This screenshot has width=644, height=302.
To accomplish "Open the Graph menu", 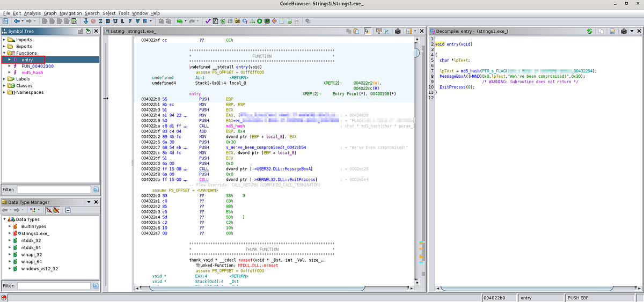I will pyautogui.click(x=50, y=13).
